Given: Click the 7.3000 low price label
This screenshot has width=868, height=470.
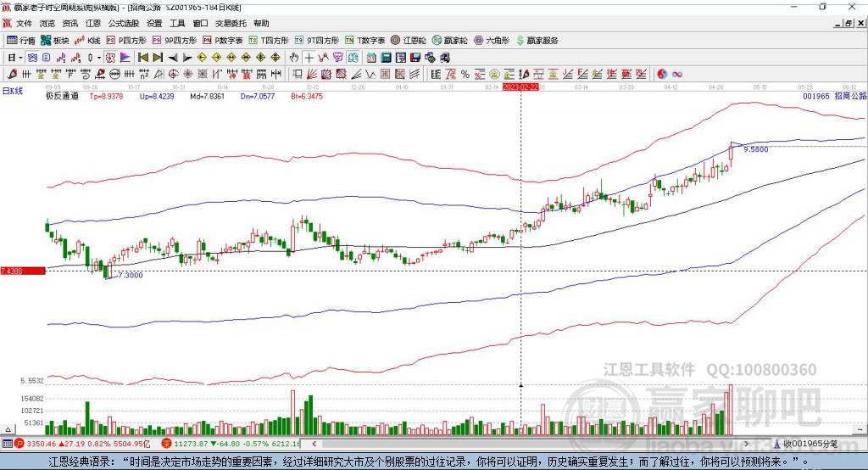Looking at the screenshot, I should click(x=131, y=275).
